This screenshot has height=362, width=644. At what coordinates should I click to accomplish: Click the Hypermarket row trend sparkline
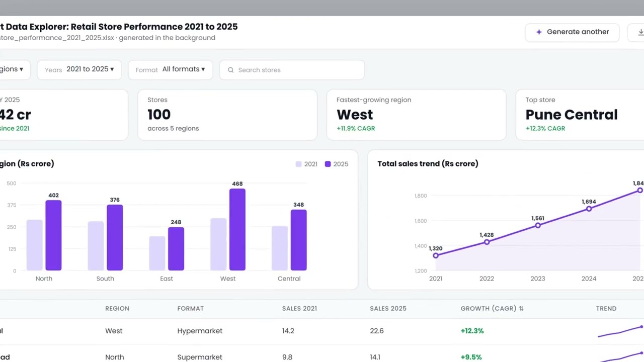click(620, 331)
